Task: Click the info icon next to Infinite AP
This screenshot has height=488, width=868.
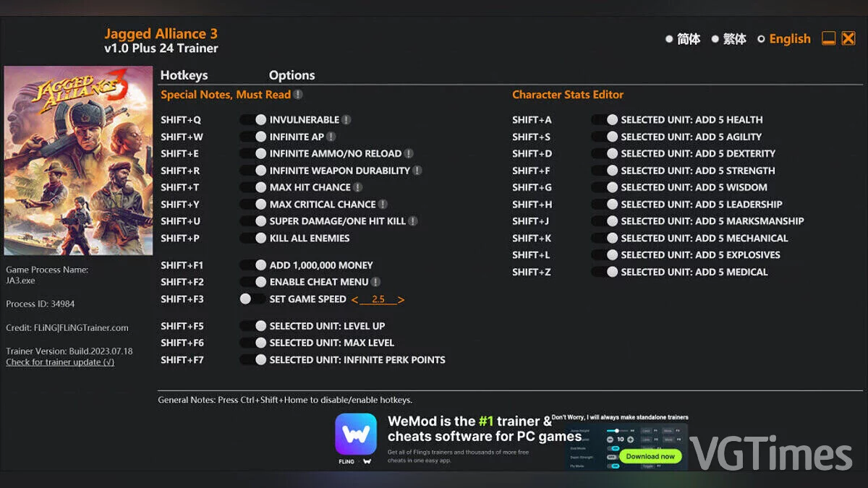Action: pyautogui.click(x=331, y=137)
